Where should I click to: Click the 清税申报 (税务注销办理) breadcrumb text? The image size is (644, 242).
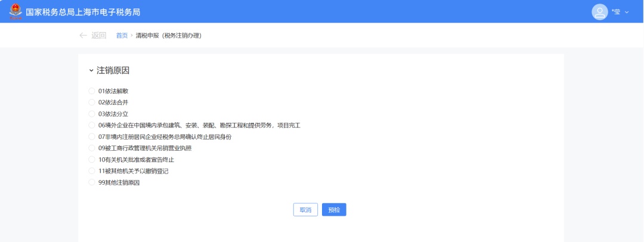pos(168,36)
